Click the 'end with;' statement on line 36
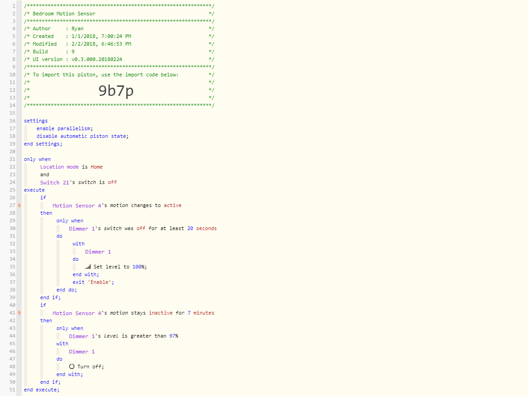 tap(86, 275)
